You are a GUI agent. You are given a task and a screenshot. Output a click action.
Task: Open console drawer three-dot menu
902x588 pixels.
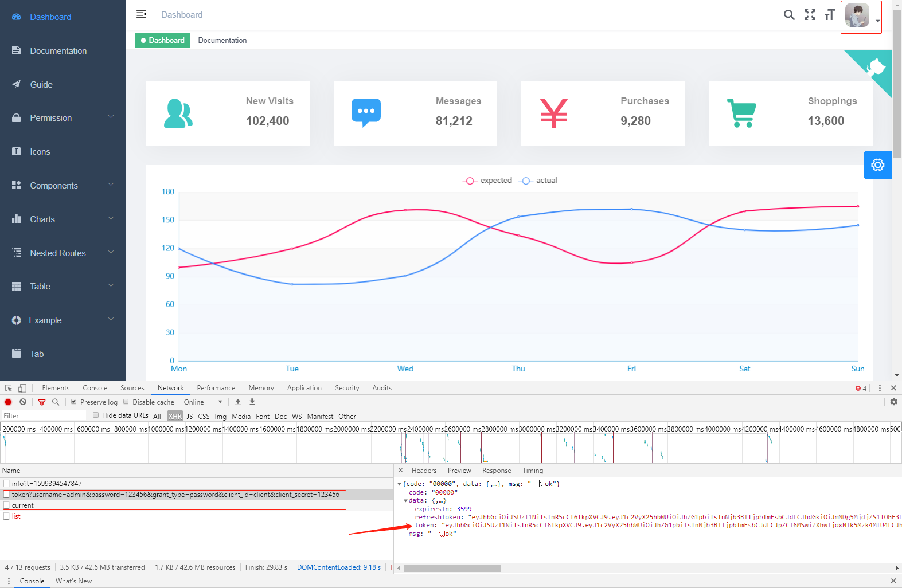click(x=9, y=581)
